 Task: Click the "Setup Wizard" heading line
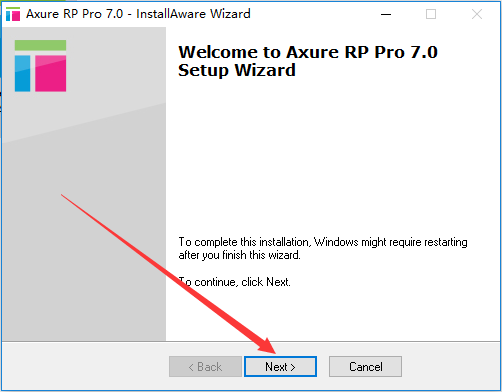pos(237,70)
